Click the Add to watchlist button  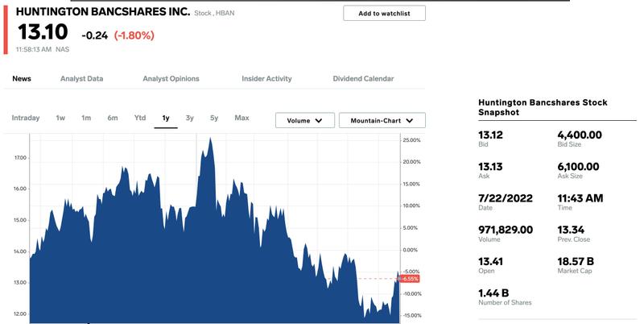pyautogui.click(x=384, y=13)
